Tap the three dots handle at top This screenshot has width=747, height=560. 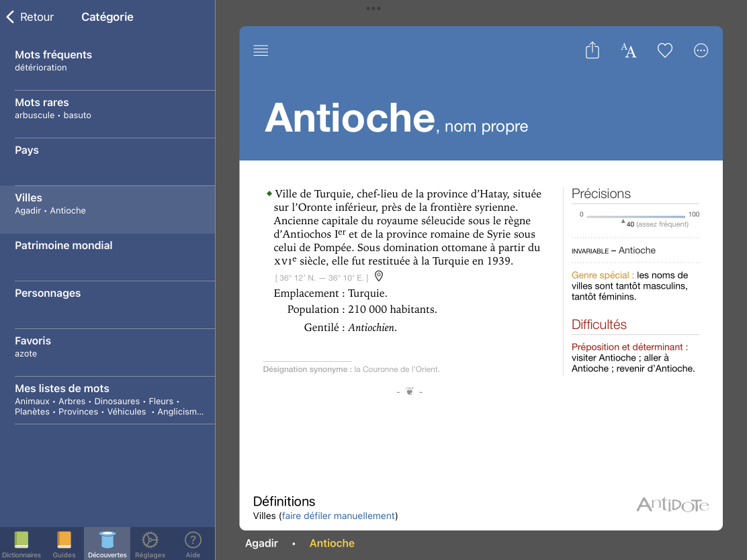point(373,8)
